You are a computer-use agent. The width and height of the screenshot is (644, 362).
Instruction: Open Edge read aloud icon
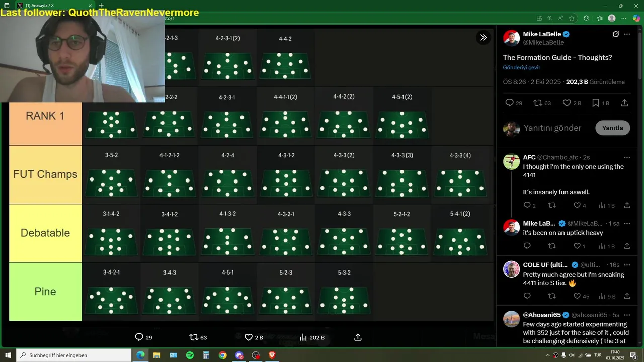tap(560, 18)
